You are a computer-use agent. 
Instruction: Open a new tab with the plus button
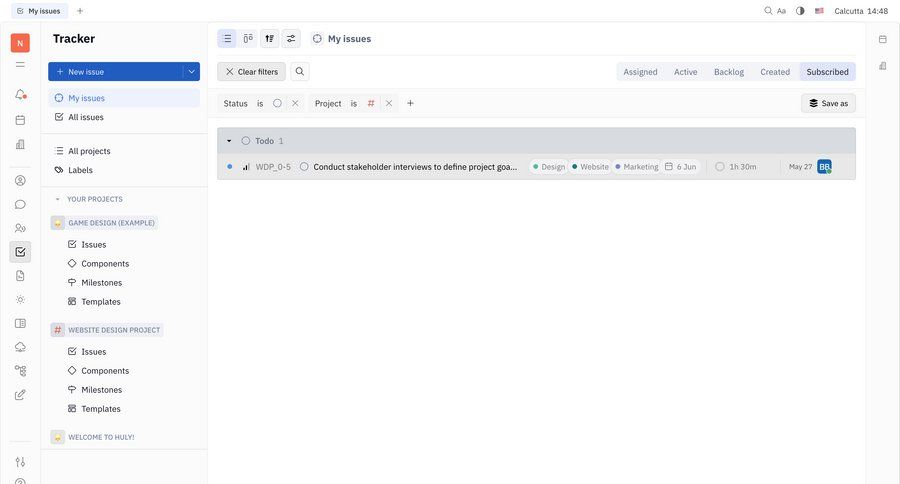coord(80,11)
